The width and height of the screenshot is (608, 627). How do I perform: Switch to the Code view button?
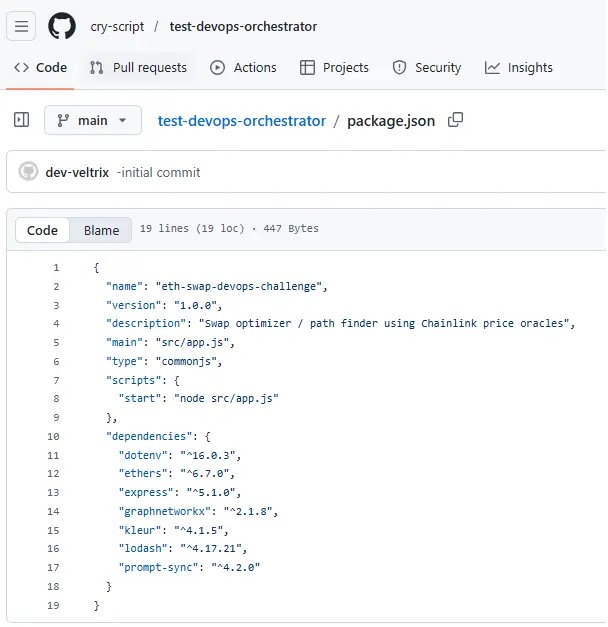tap(42, 230)
